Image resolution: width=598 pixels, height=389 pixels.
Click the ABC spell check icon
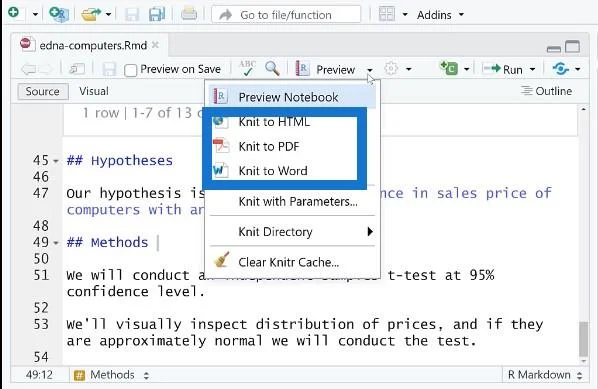point(247,68)
